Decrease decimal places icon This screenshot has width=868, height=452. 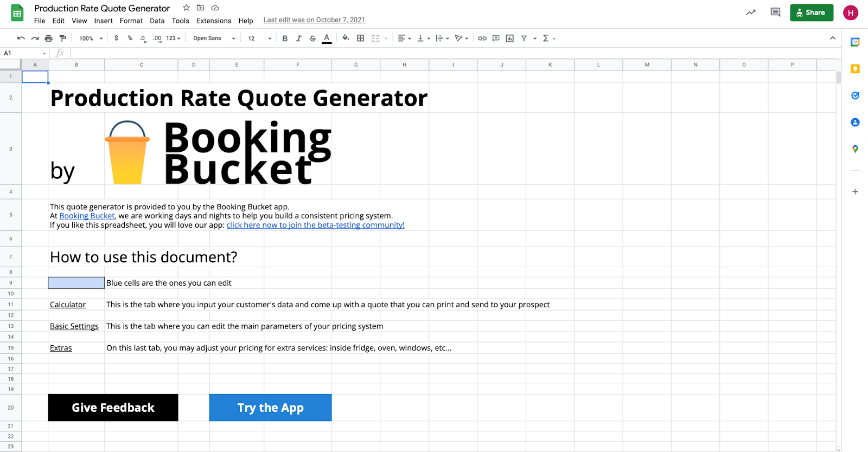[143, 38]
